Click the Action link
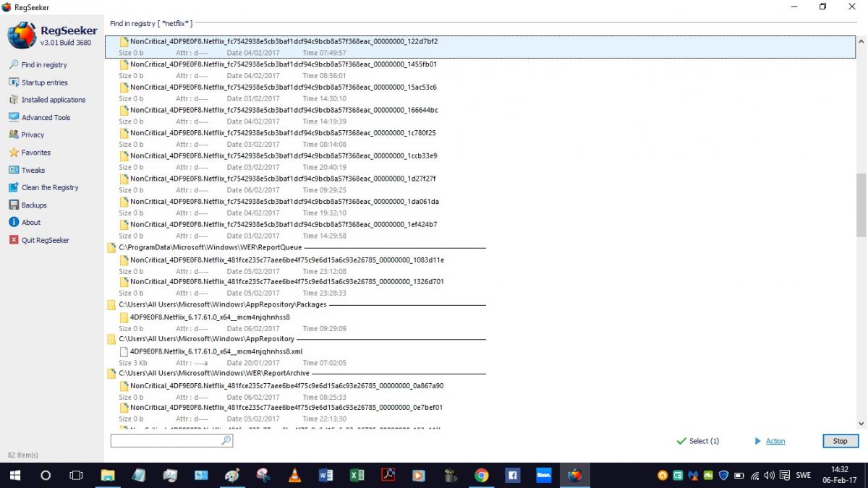 [775, 441]
